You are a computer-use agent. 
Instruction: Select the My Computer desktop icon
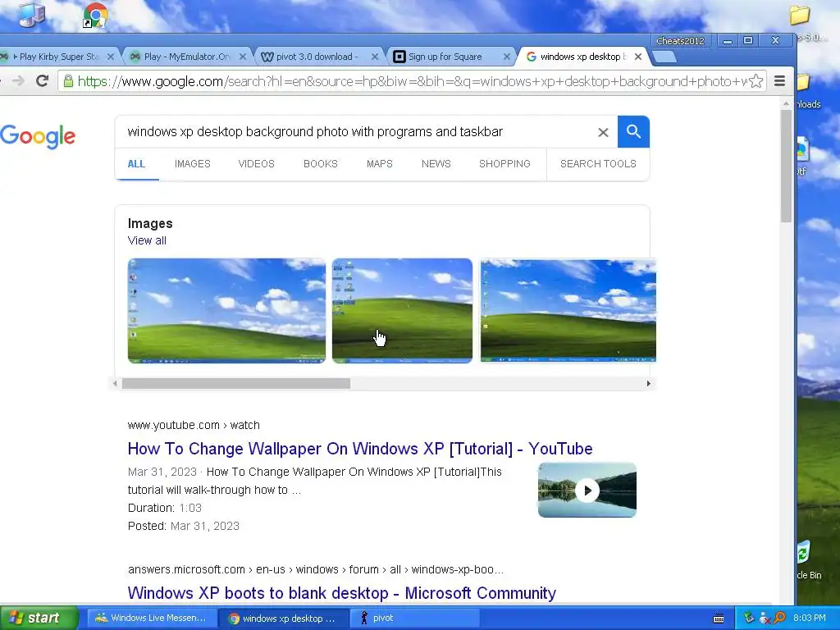click(32, 15)
